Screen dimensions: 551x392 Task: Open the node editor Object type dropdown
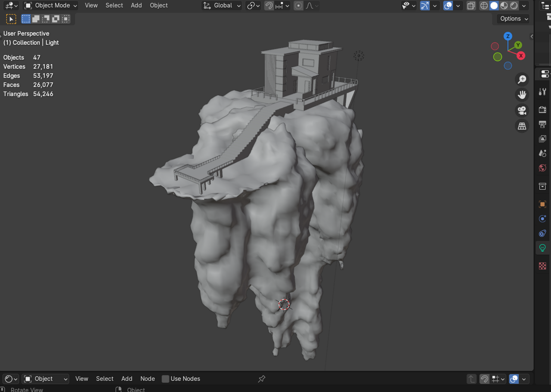tap(46, 379)
